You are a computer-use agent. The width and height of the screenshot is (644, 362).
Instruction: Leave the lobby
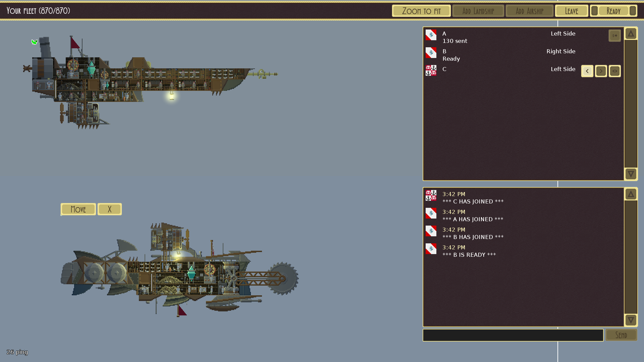coord(571,11)
